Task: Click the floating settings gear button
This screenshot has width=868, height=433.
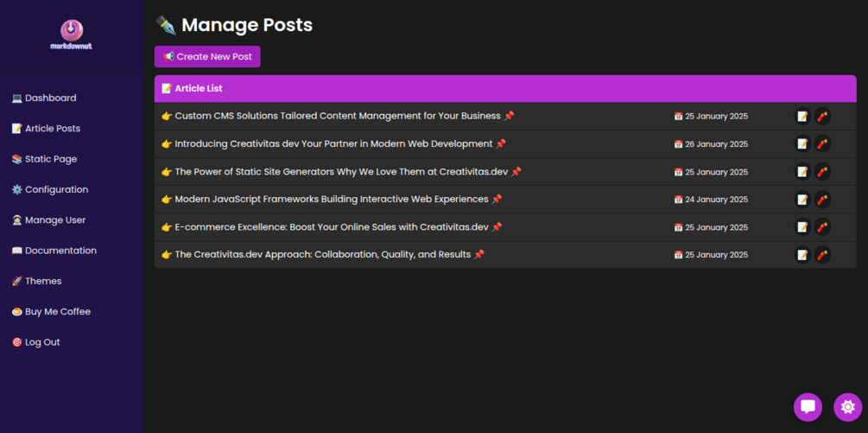Action: [847, 406]
